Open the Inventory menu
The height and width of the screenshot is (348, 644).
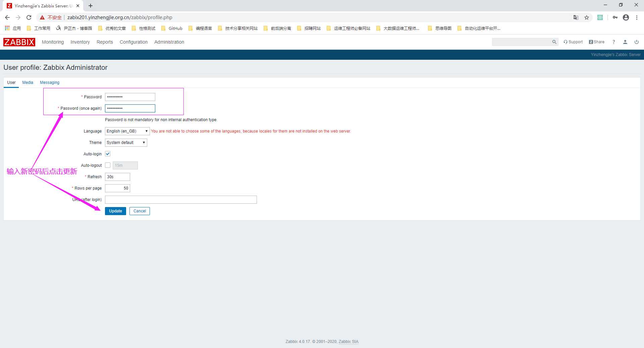[x=80, y=42]
